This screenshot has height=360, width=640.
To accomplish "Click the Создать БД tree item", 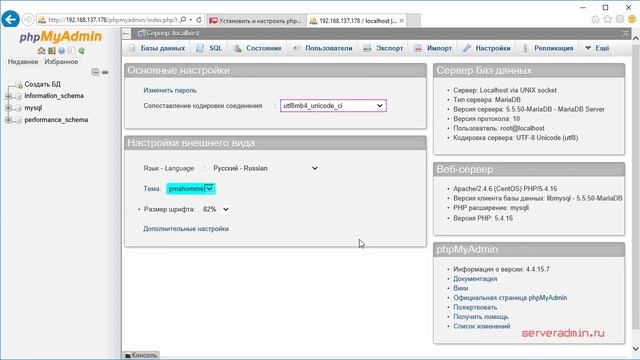I will coord(42,84).
